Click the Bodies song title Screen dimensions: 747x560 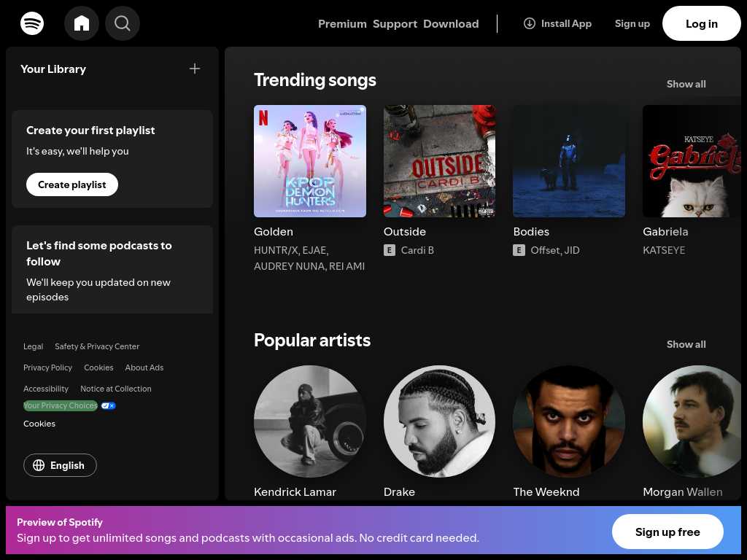(x=531, y=231)
